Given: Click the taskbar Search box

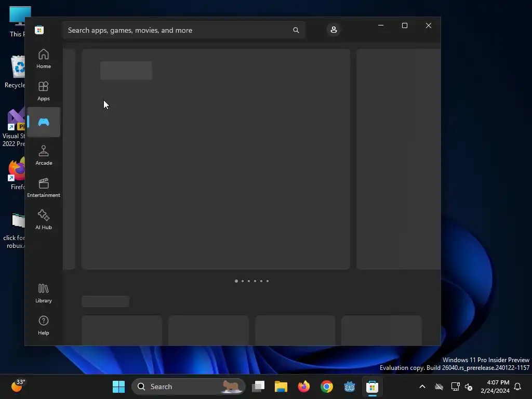Looking at the screenshot, I should coord(188,387).
